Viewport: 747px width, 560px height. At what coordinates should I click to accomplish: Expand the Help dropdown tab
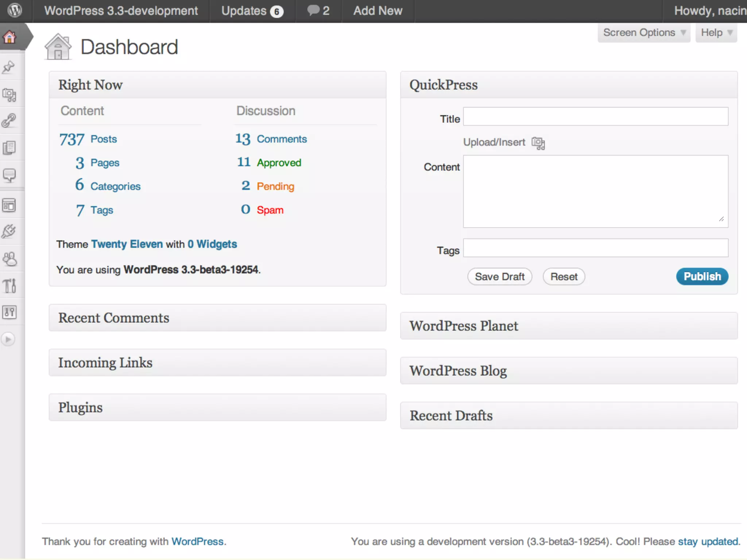[x=716, y=32]
